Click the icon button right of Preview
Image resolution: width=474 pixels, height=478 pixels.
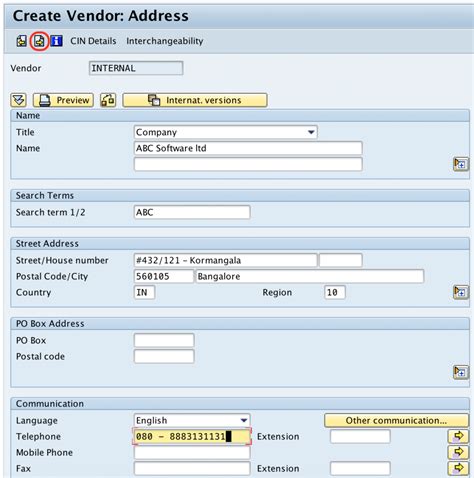click(x=108, y=100)
